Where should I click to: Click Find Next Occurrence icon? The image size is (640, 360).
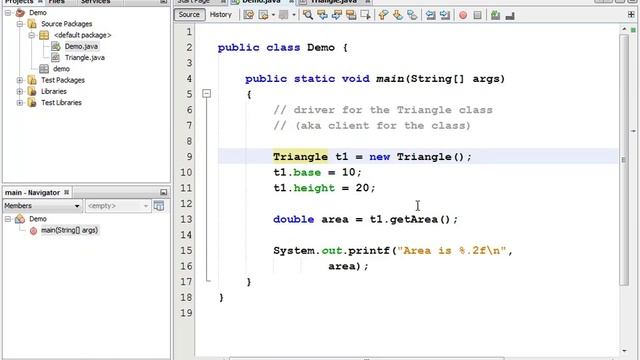337,15
